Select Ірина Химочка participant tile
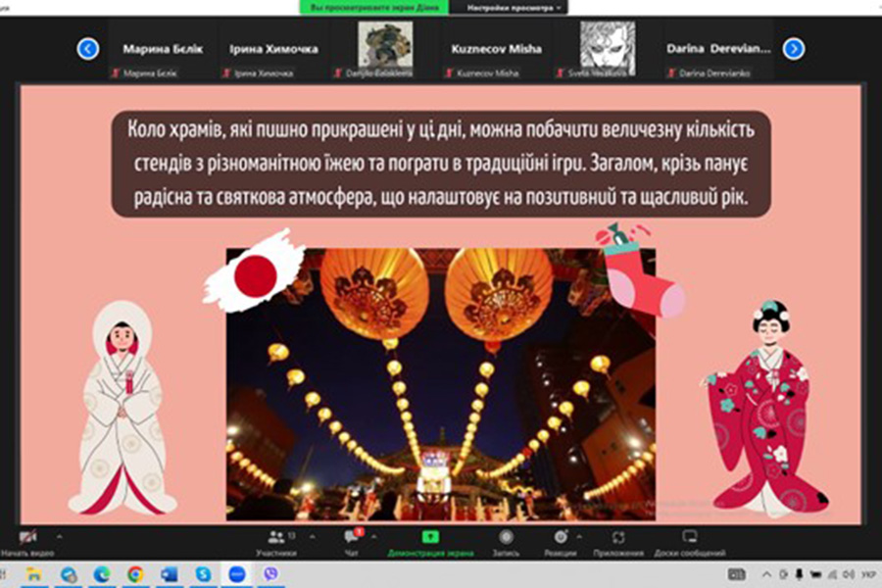 273,49
